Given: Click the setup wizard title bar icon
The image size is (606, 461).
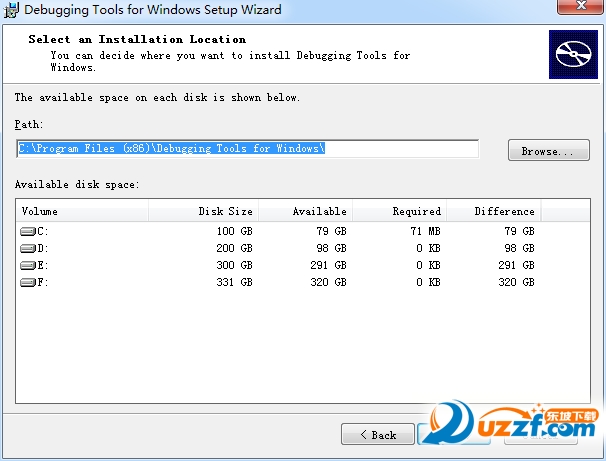Looking at the screenshot, I should tap(11, 10).
